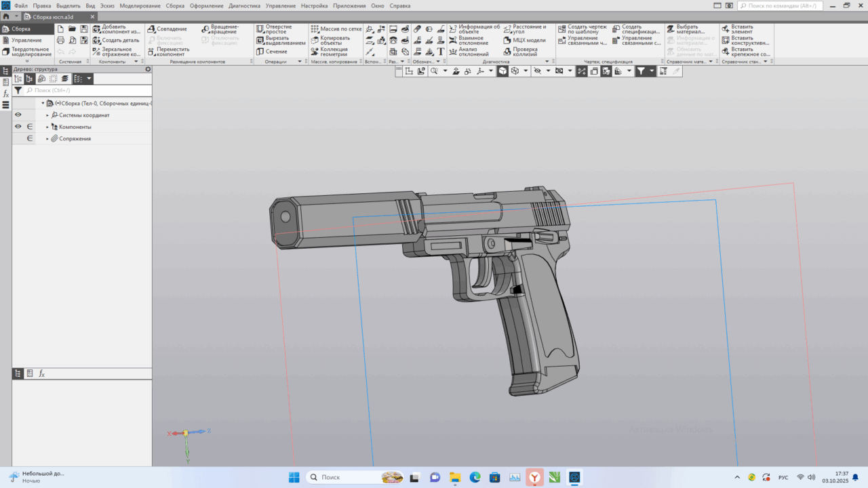Expand the Компоненты tree node
This screenshot has width=868, height=488.
[x=47, y=126]
